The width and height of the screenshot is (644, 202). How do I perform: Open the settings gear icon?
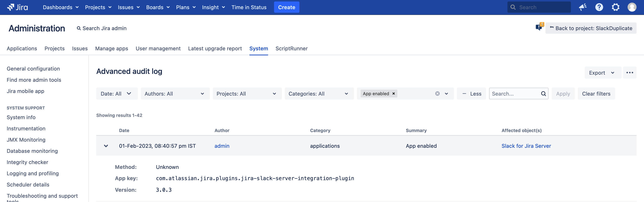(x=615, y=7)
